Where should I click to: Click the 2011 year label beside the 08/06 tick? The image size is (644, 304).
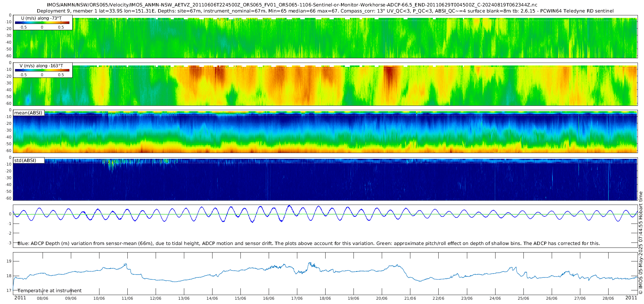[x=20, y=298]
